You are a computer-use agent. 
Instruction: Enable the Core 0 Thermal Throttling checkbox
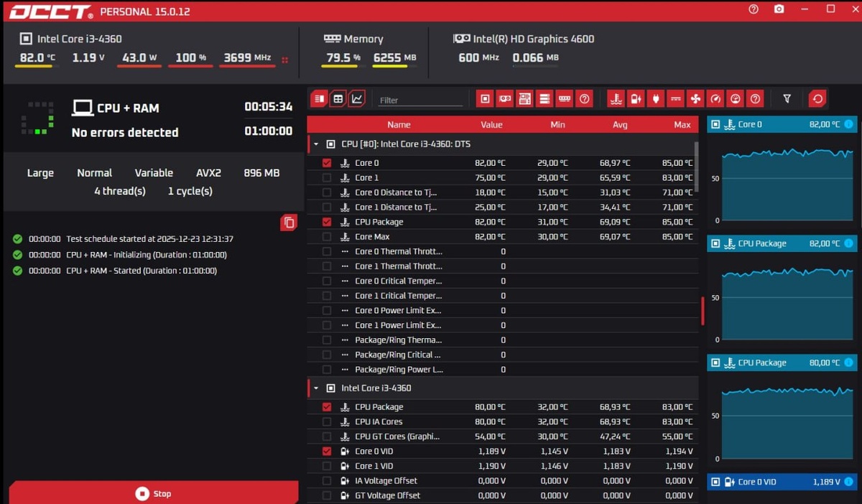pos(327,251)
